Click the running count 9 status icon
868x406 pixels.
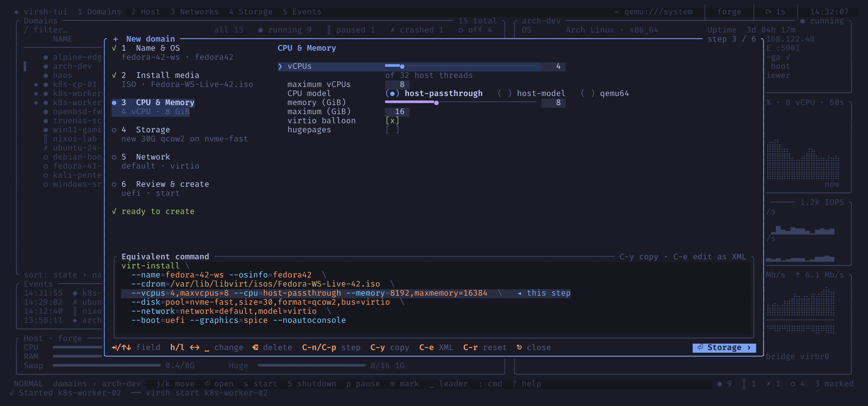pos(719,384)
